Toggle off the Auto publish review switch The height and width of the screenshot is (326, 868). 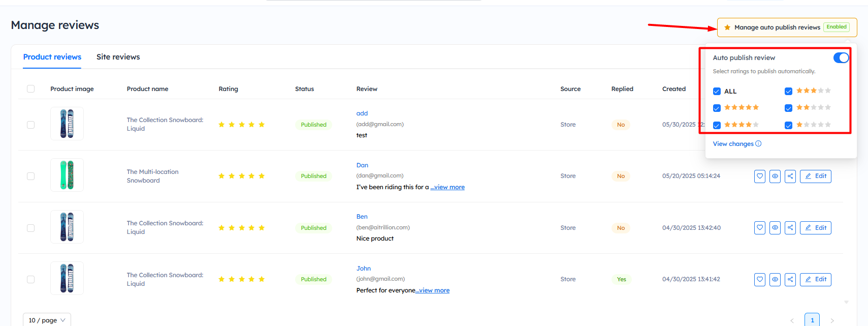coord(841,58)
